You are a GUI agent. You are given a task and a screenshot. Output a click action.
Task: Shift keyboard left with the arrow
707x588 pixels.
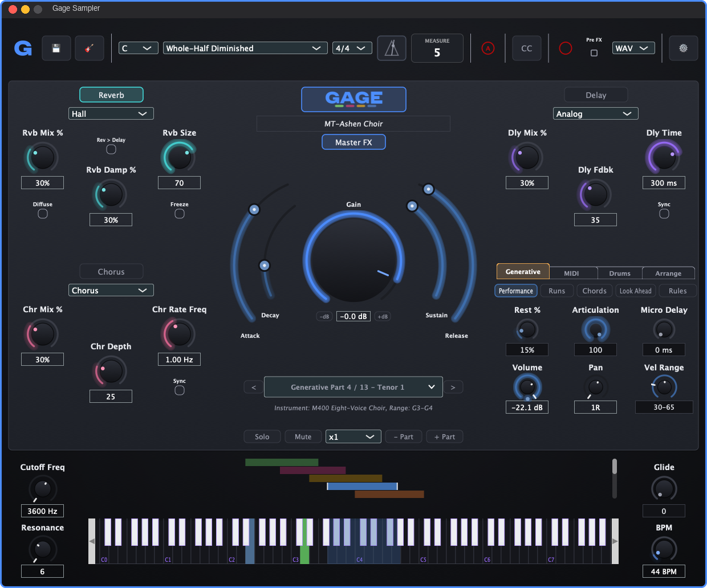92,541
